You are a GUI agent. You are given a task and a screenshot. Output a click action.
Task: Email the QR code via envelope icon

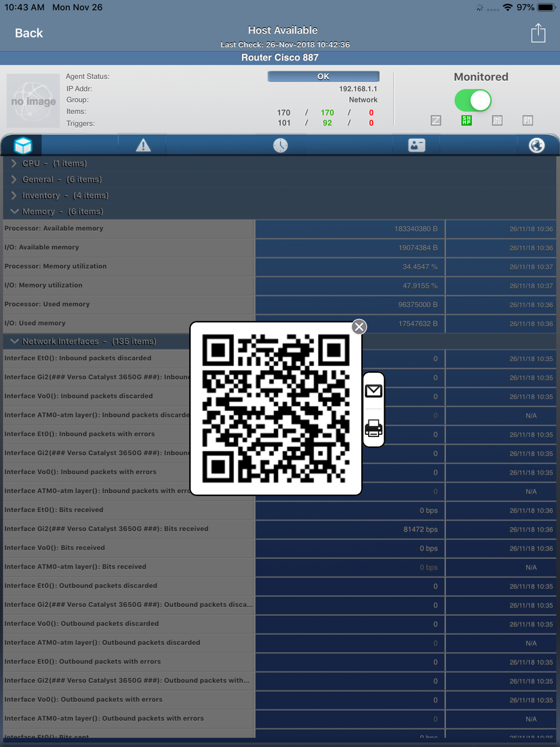click(374, 391)
